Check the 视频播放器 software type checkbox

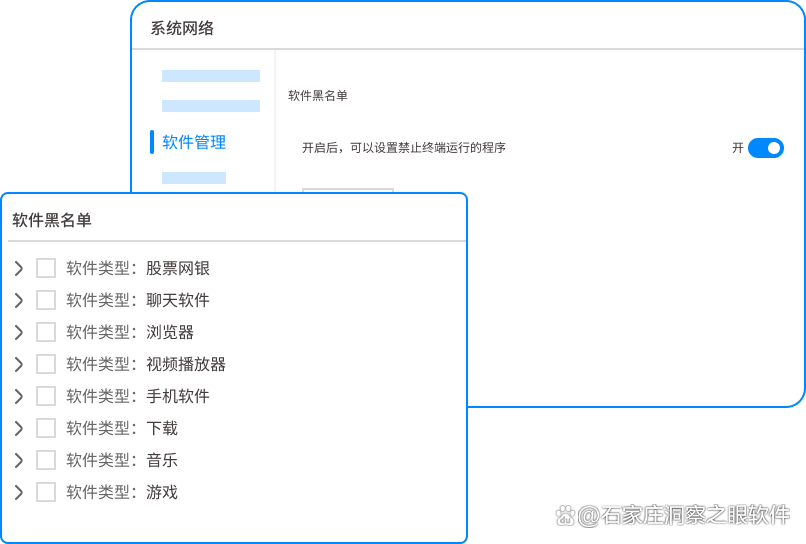click(x=46, y=364)
